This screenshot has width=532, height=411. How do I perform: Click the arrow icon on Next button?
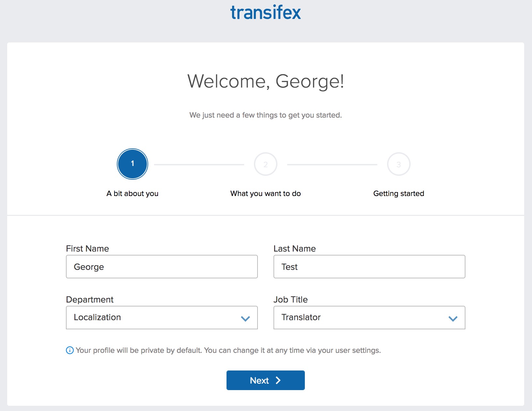tap(278, 380)
